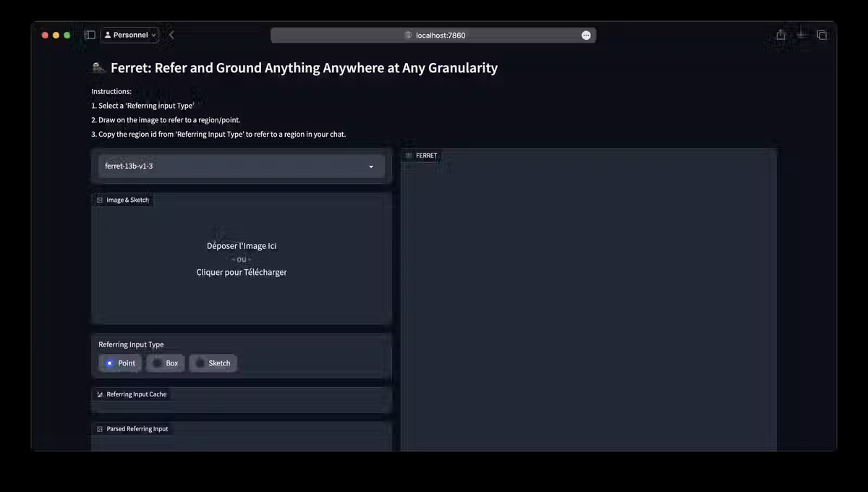
Task: Click the model dropdown arrow
Action: point(371,166)
